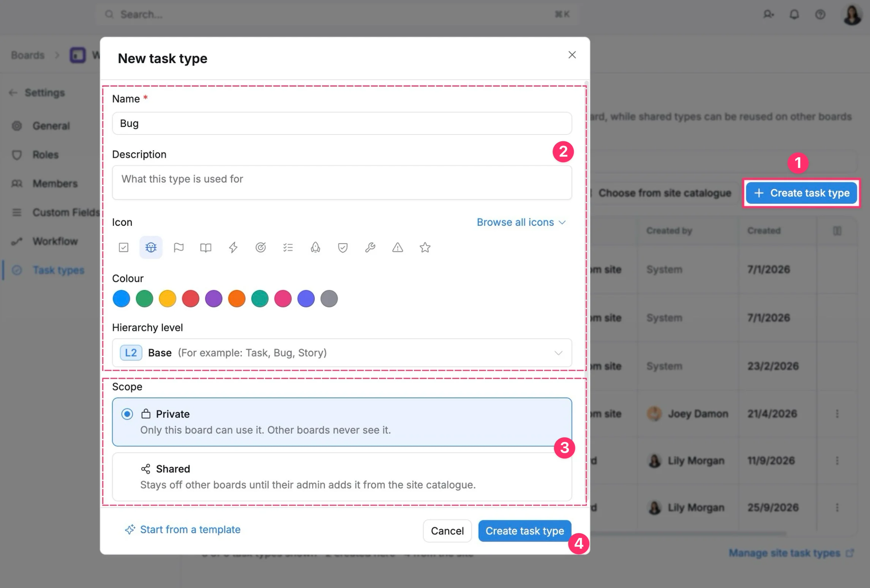Open row menu for Joey Damon row
This screenshot has width=870, height=588.
coord(837,413)
